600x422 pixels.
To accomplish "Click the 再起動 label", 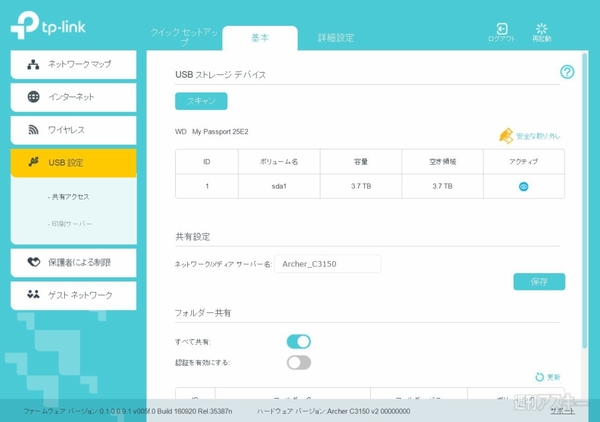I will [x=541, y=39].
